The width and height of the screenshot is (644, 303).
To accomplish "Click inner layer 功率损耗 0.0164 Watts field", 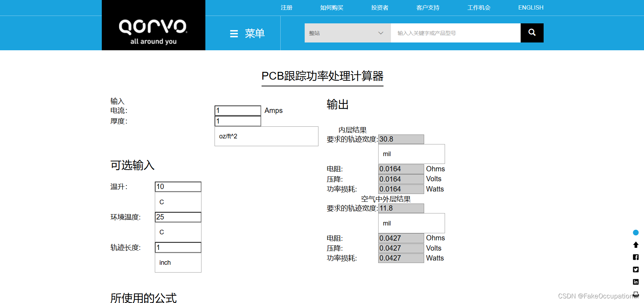I will tap(401, 189).
